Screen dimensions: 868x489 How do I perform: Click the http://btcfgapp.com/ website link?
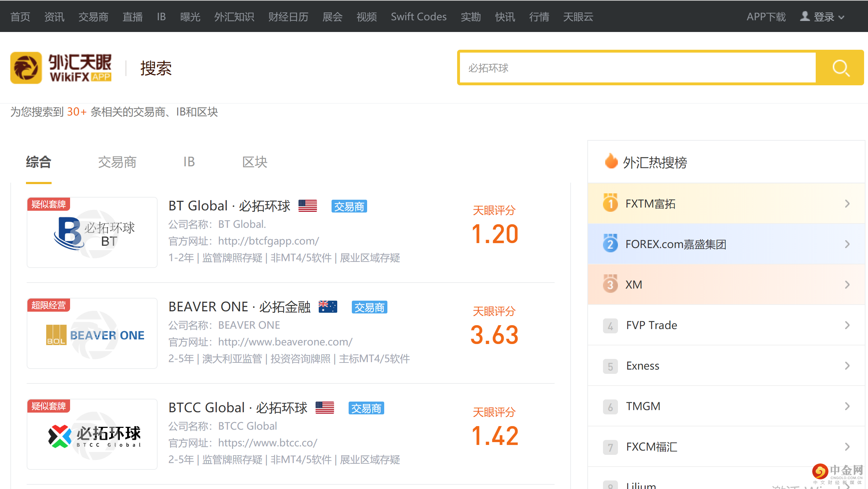click(x=269, y=241)
